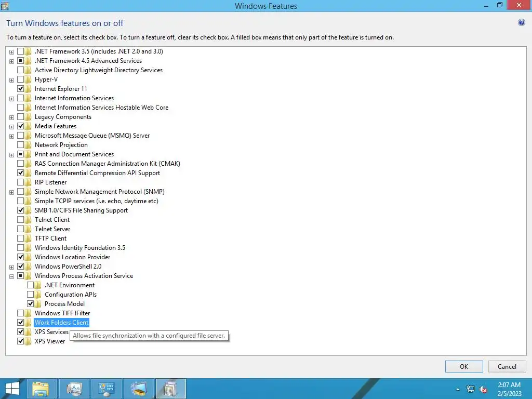Toggle the Internet Explorer 11 checkbox
The image size is (532, 399).
click(x=20, y=88)
